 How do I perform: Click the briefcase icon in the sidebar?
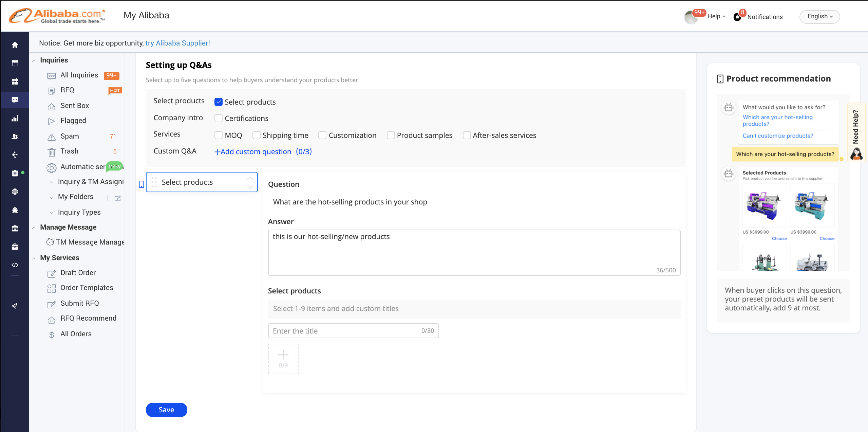pos(15,247)
